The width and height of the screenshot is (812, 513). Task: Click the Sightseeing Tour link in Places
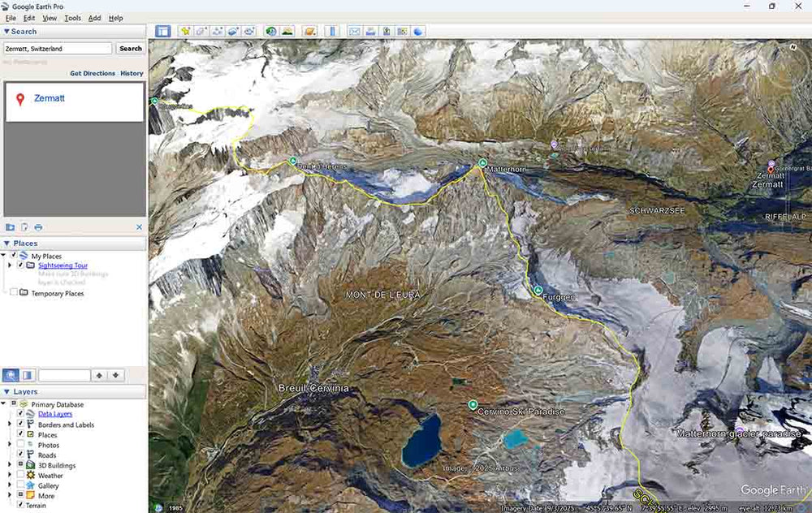click(x=63, y=265)
